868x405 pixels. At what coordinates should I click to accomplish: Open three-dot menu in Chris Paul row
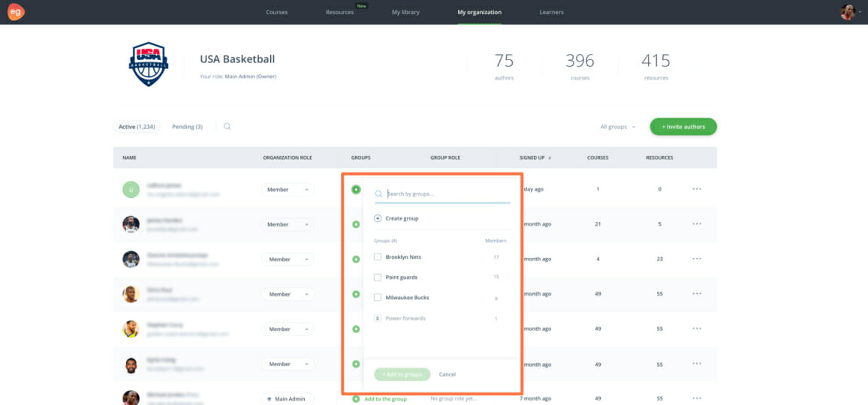click(697, 294)
